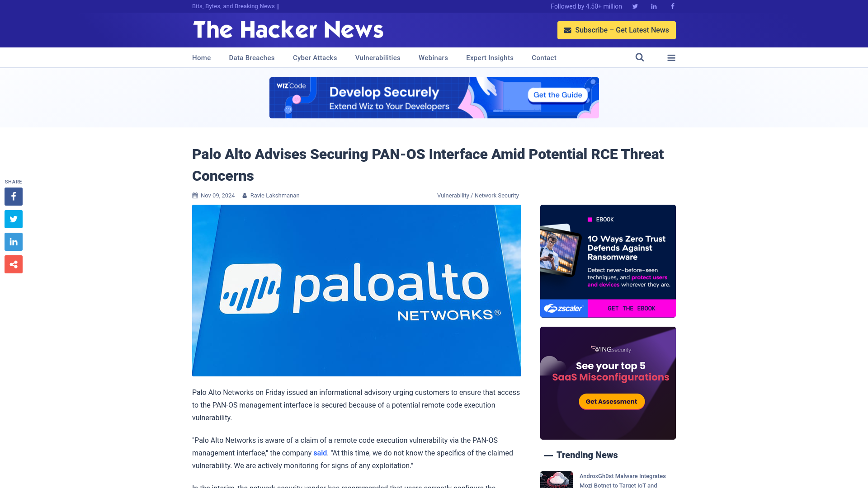Screen dimensions: 868x488
Task: Open the hamburger menu icon
Action: pos(671,58)
